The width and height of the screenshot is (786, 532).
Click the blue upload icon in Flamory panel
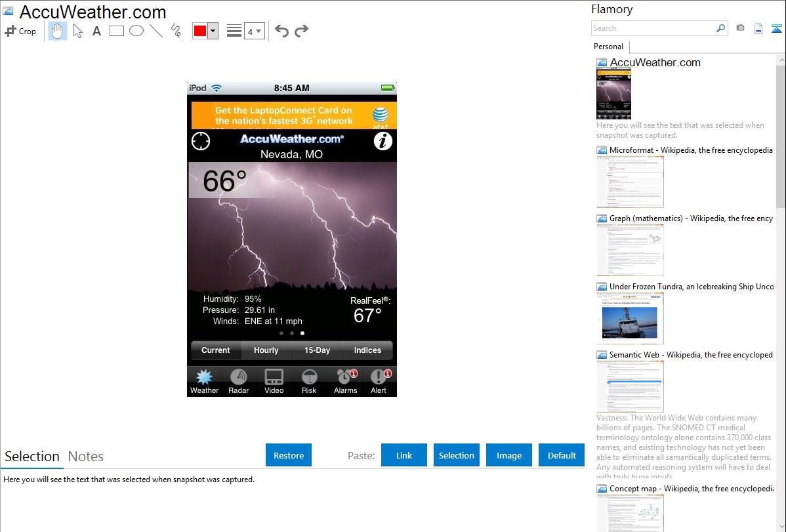tap(776, 28)
